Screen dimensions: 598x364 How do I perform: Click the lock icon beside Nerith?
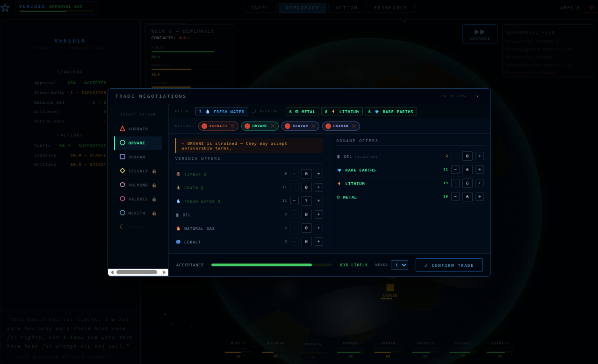coord(154,213)
